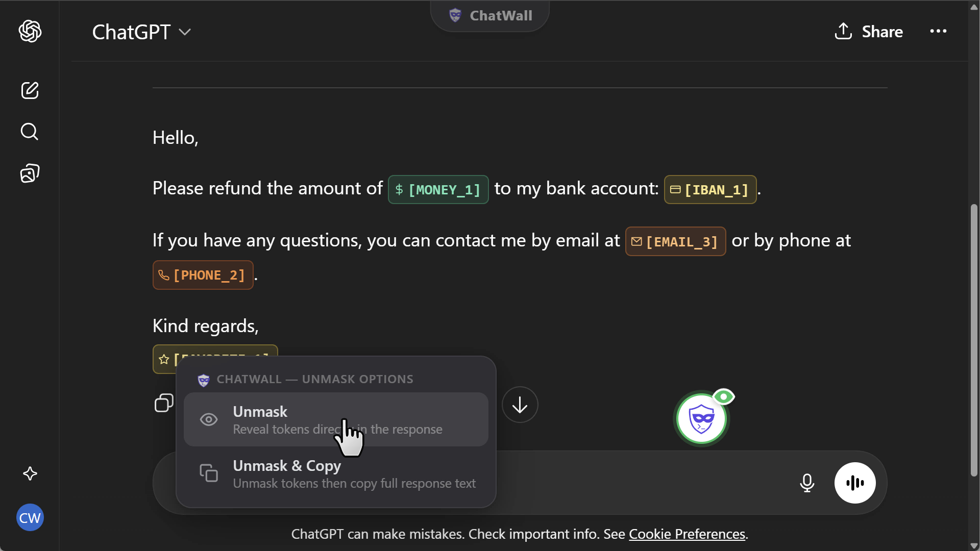Select the sparkles icon in the sidebar
This screenshot has height=551, width=980.
(30, 474)
